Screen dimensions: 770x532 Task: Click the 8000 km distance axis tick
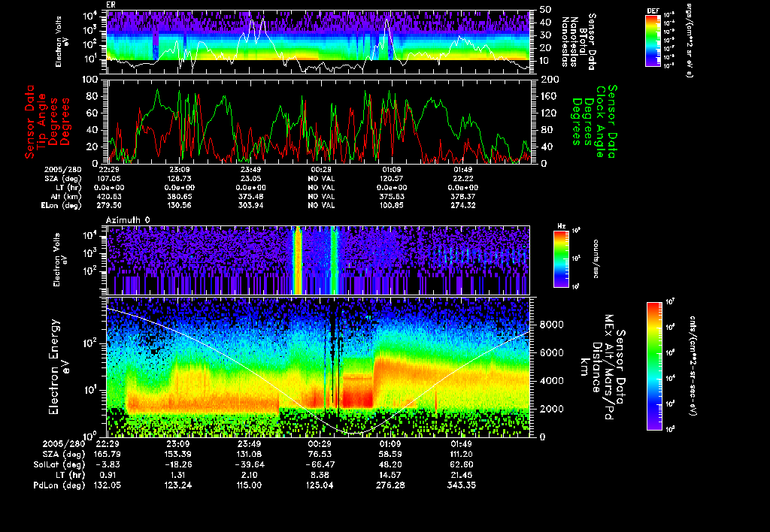552,325
